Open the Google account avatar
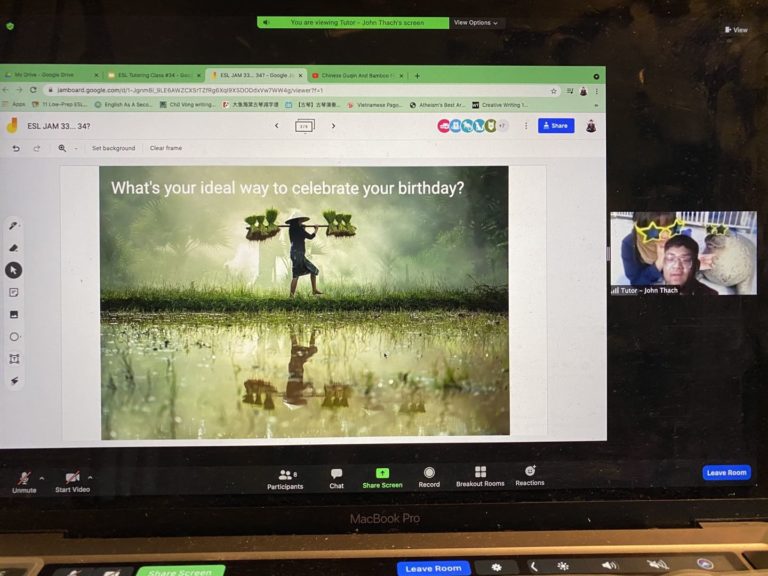Image resolution: width=768 pixels, height=576 pixels. pyautogui.click(x=591, y=126)
